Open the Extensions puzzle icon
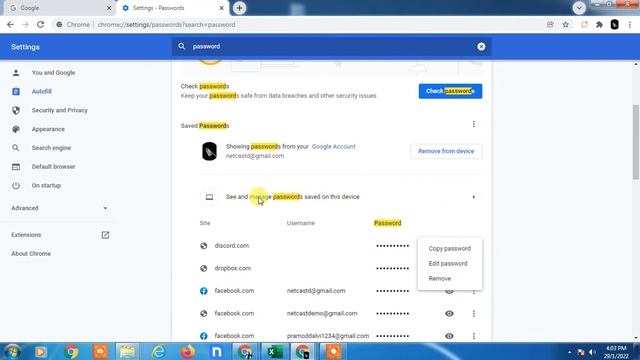Viewport: 640px width, 360px height. point(599,24)
